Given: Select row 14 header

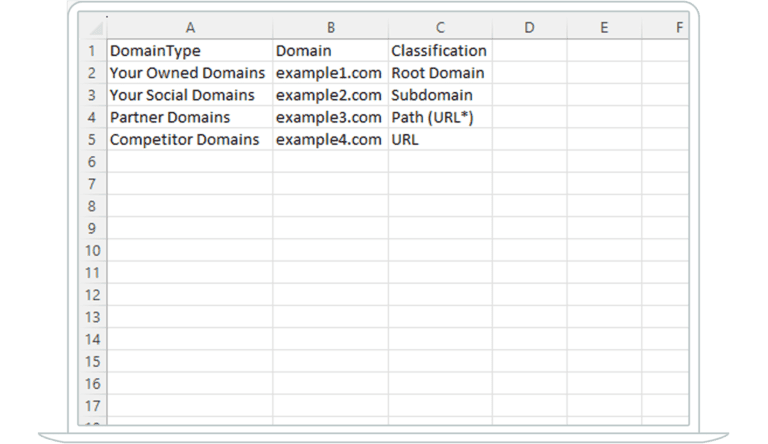Looking at the screenshot, I should coord(92,340).
